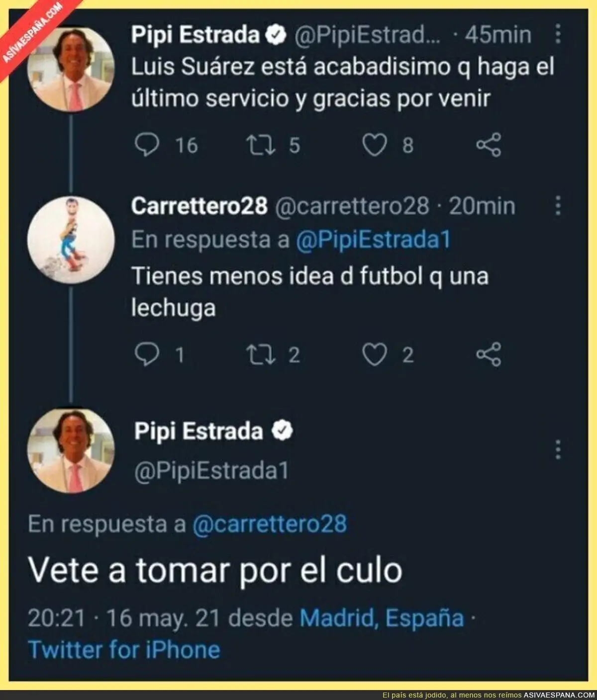
Task: Open the @PipiEstrada1 handle under main tweet name
Action: (x=212, y=471)
